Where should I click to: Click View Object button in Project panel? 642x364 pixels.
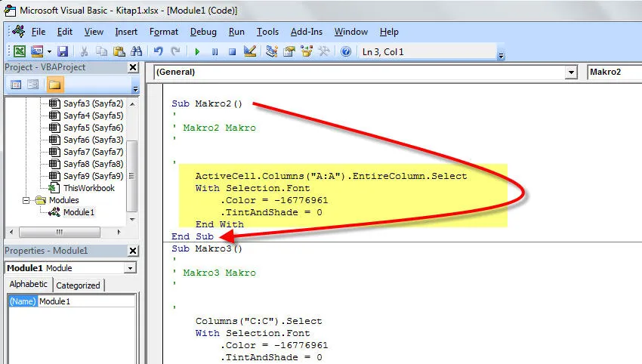(x=33, y=85)
